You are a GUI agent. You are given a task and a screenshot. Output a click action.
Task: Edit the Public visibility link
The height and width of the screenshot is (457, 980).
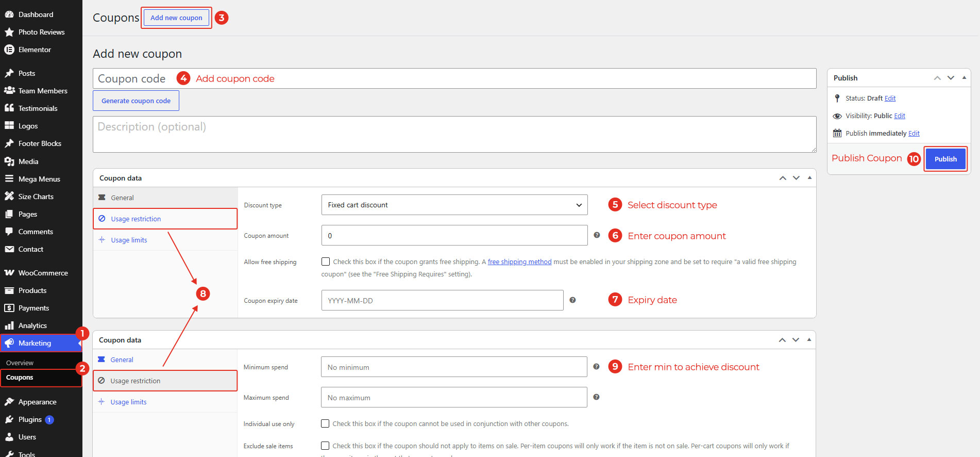[900, 116]
